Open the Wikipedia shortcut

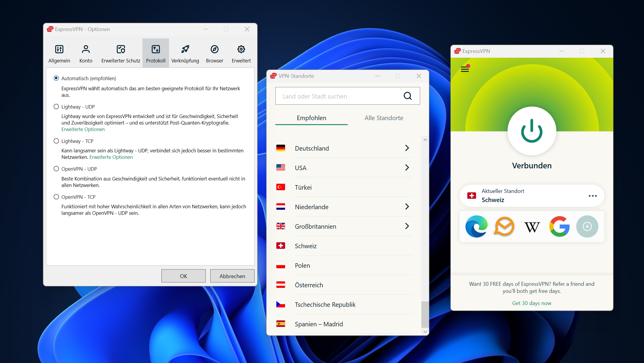coord(532,227)
